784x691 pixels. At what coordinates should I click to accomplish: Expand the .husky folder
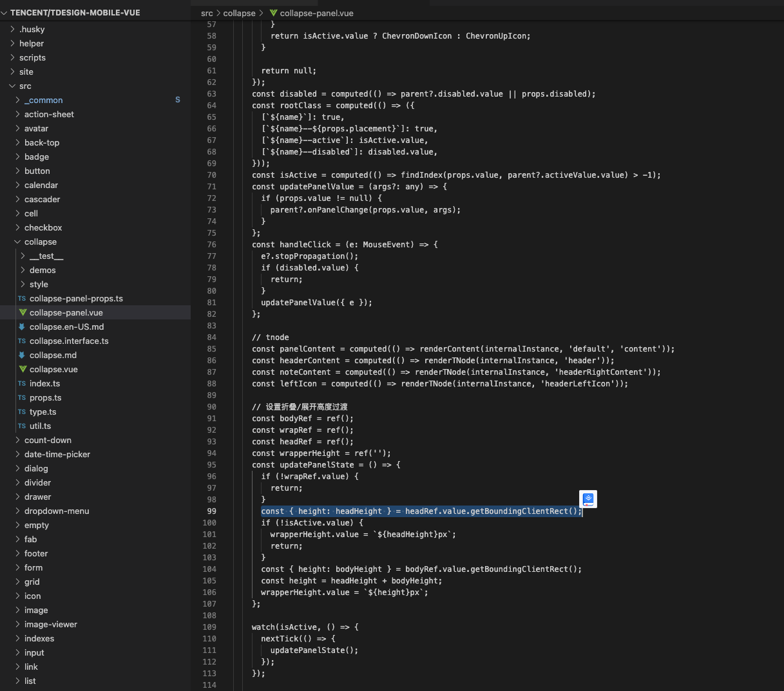[x=12, y=29]
